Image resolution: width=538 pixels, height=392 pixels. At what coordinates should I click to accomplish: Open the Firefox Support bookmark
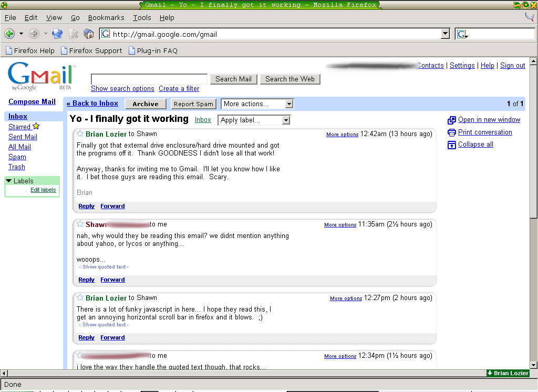point(91,51)
